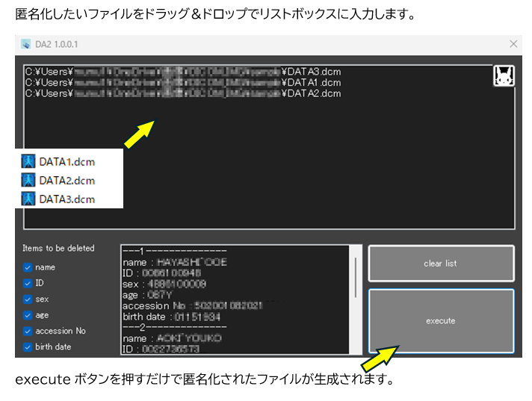
Task: Click the yellow arrow pointing at execute
Action: pos(379,357)
